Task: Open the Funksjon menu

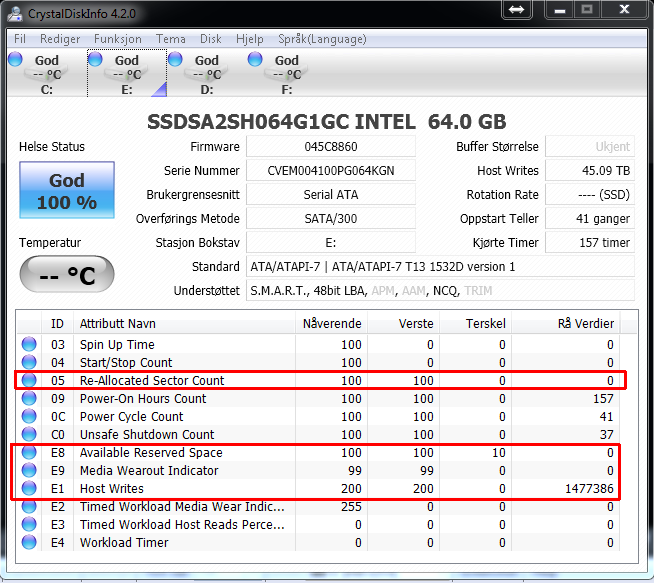Action: pos(118,39)
